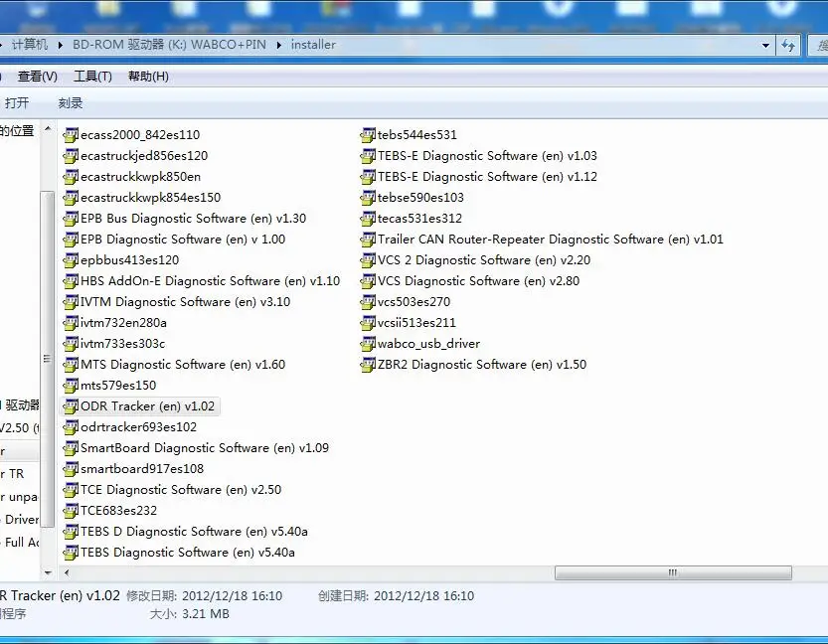Screen dimensions: 828x644
Task: Select the ecass2000_842es110 file name
Action: (x=140, y=135)
